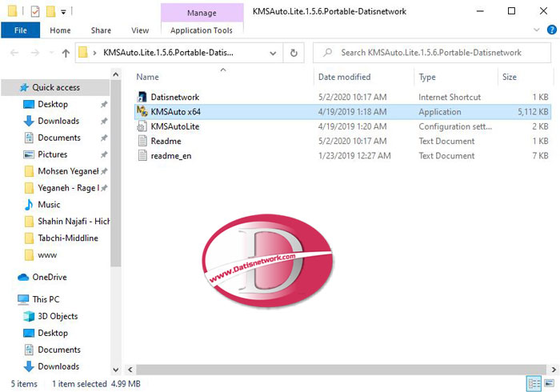This screenshot has height=392, width=560.
Task: Sort files by Date modified column
Action: pyautogui.click(x=344, y=77)
